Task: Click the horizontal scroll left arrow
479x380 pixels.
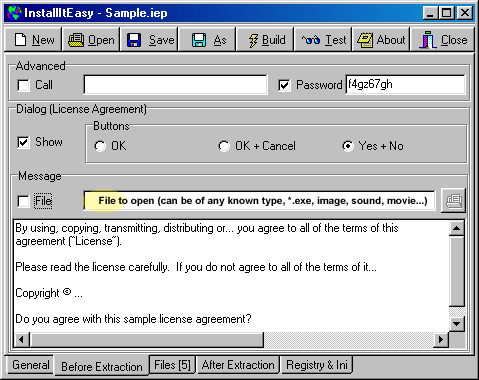Action: point(22,340)
